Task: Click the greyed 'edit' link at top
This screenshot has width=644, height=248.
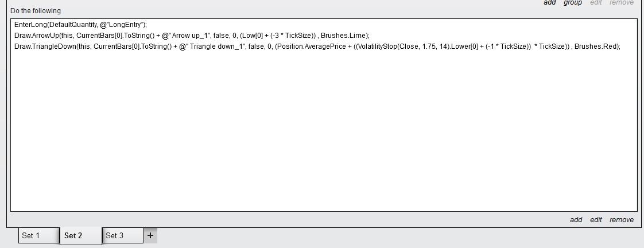Action: pyautogui.click(x=596, y=3)
